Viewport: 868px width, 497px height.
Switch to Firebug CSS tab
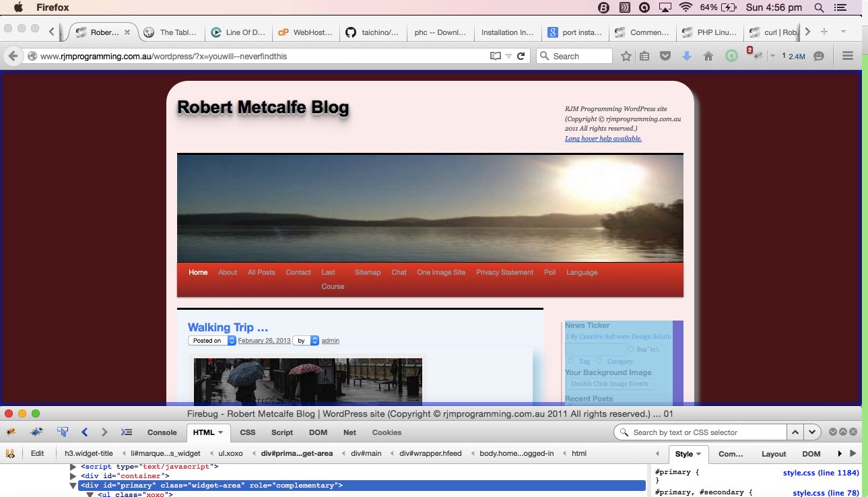coord(248,432)
